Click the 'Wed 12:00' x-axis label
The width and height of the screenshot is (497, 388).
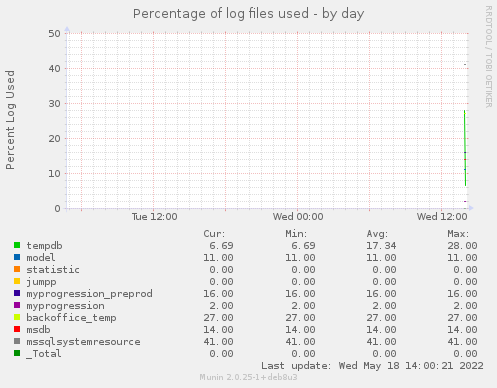(442, 217)
